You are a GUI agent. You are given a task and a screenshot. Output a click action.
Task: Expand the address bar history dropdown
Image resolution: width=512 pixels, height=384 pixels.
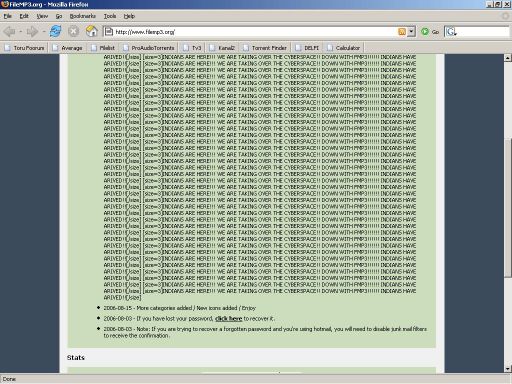tap(412, 32)
